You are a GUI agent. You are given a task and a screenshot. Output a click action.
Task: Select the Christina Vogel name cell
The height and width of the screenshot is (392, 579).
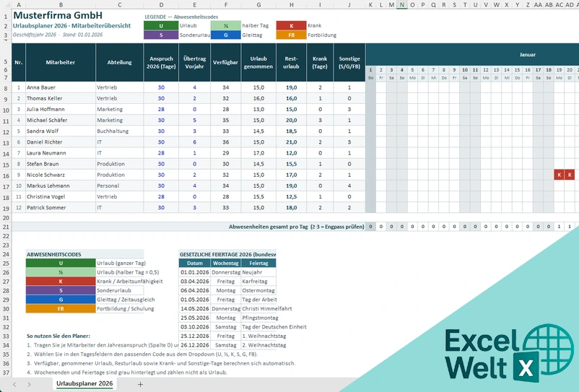(x=61, y=197)
